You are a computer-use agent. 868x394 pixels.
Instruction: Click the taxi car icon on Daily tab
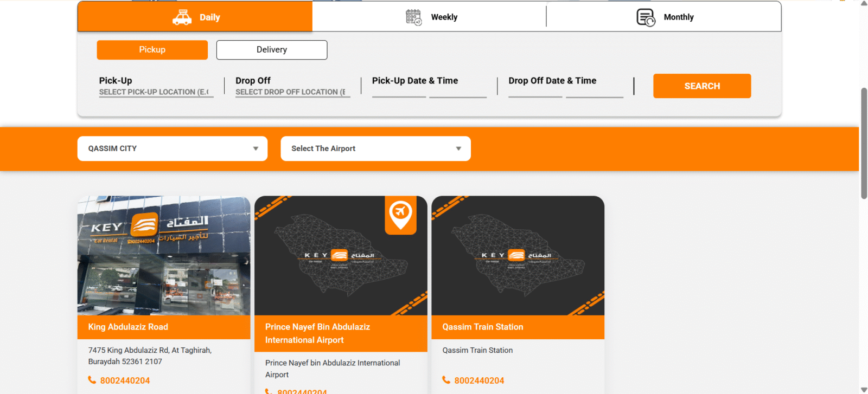(182, 17)
